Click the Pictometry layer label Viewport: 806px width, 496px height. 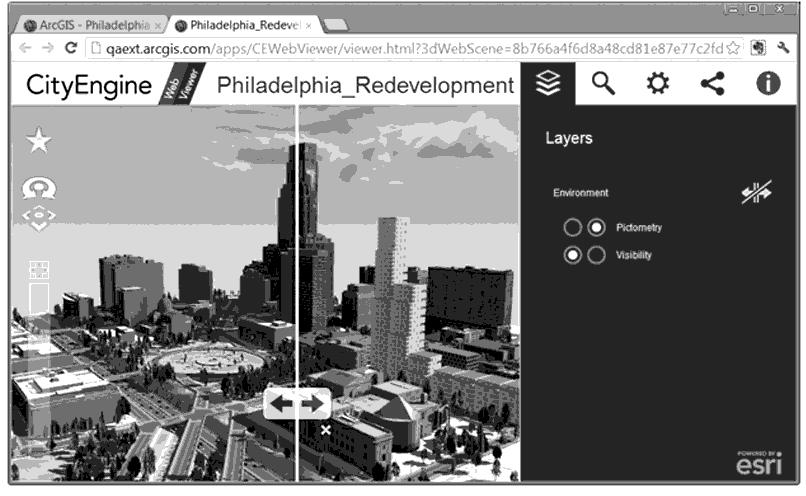[x=639, y=228]
